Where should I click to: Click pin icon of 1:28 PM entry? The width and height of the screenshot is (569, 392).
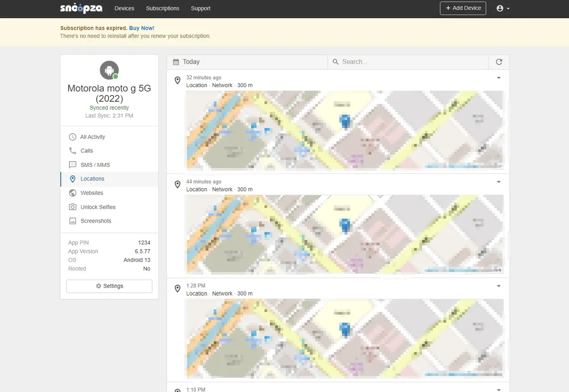[177, 288]
